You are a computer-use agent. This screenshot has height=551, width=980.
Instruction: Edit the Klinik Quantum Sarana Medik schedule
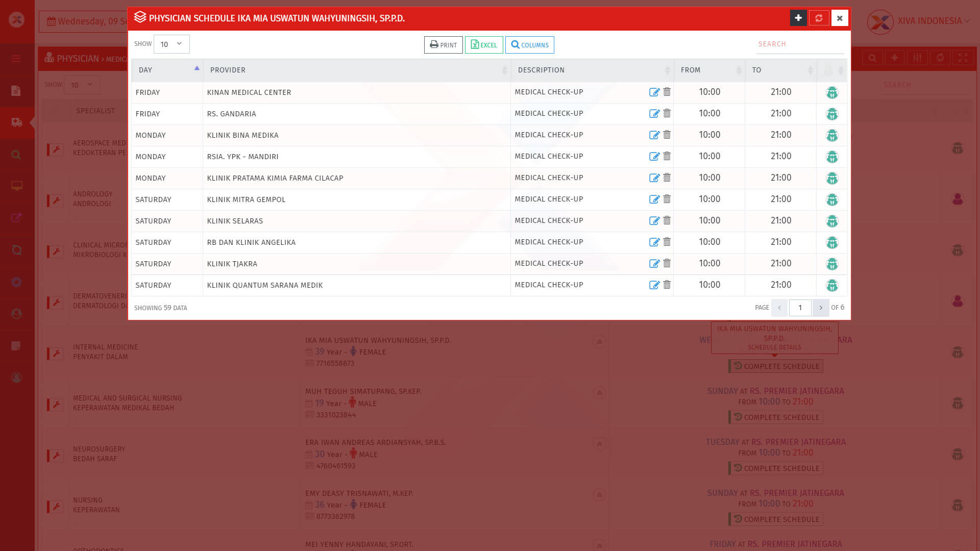(654, 285)
